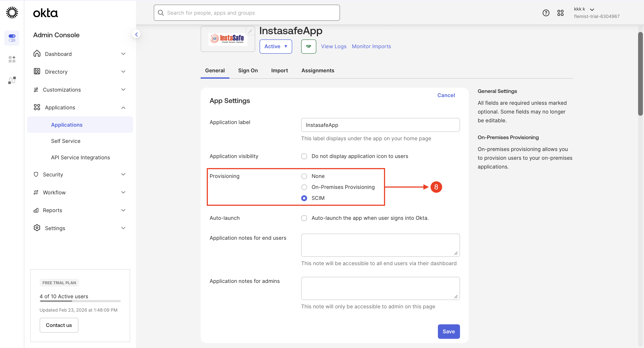This screenshot has height=348, width=644.
Task: Switch to the Sign On tab
Action: click(x=248, y=71)
